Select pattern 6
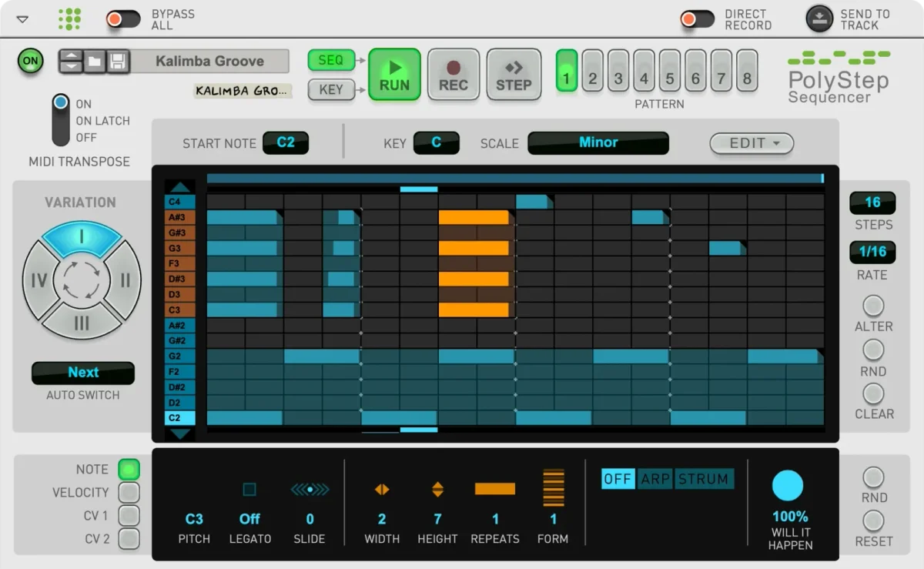The height and width of the screenshot is (569, 924). pos(695,70)
